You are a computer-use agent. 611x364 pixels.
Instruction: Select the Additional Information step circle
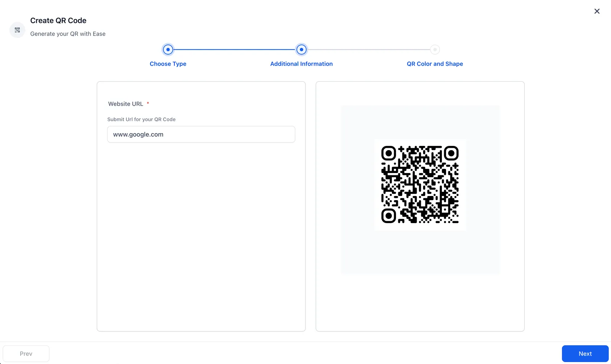pos(301,49)
